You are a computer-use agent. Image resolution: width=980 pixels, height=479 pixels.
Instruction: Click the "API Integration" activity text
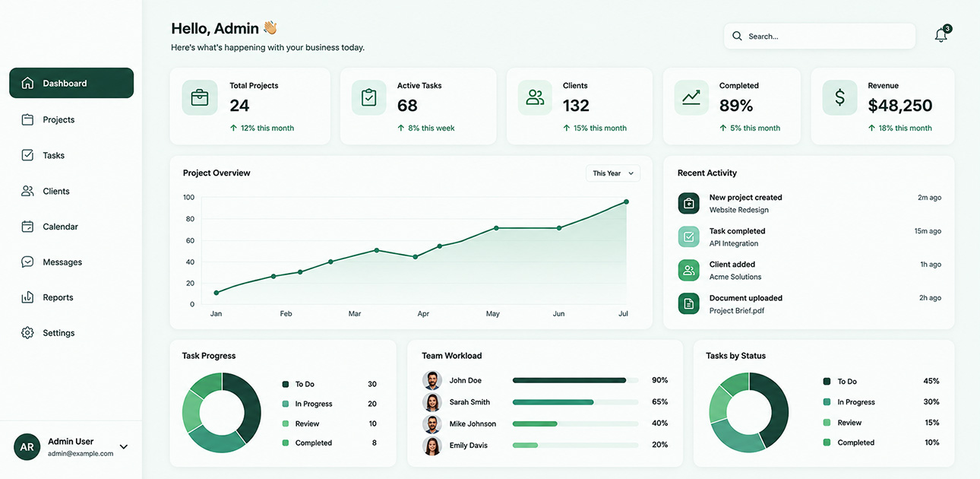click(734, 243)
